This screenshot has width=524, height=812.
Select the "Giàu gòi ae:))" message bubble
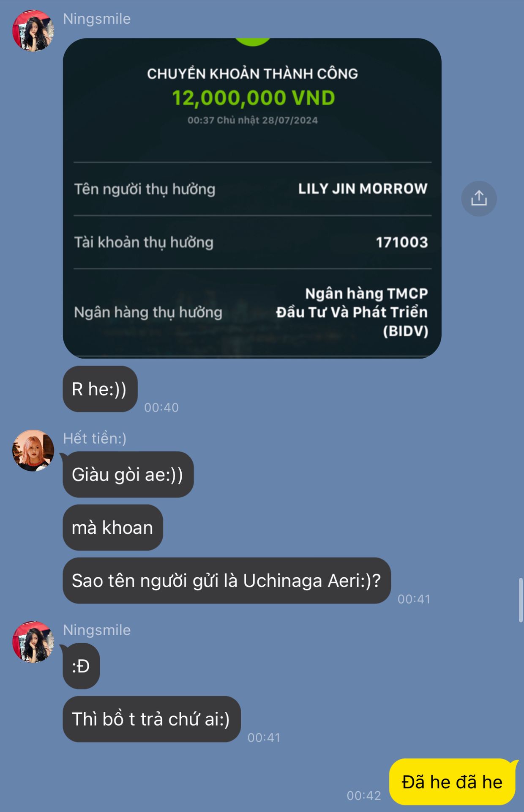(x=128, y=475)
